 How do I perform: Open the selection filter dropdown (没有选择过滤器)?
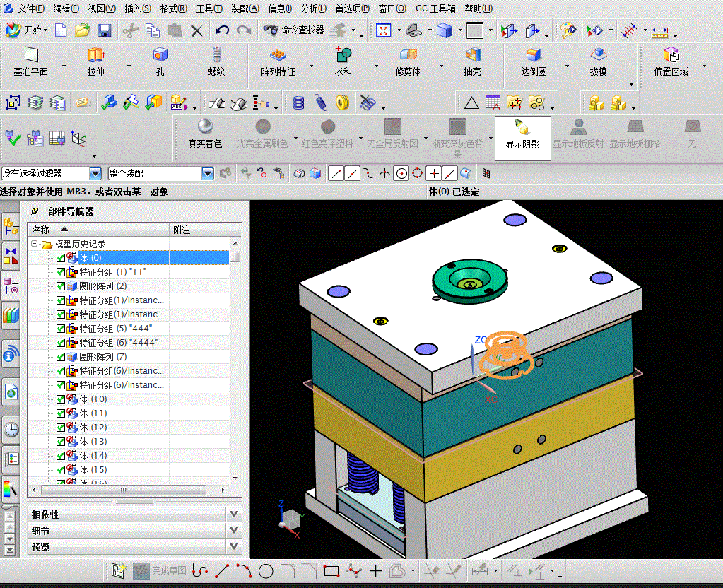click(x=95, y=173)
